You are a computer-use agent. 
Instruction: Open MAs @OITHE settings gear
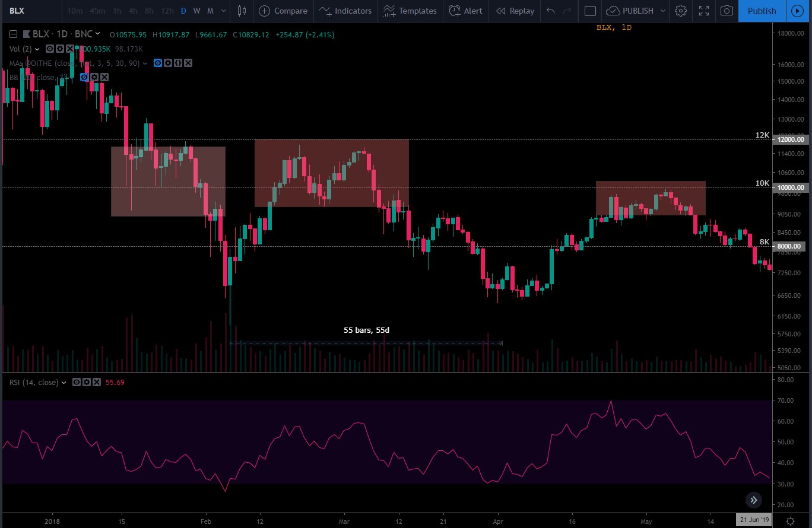(x=168, y=63)
